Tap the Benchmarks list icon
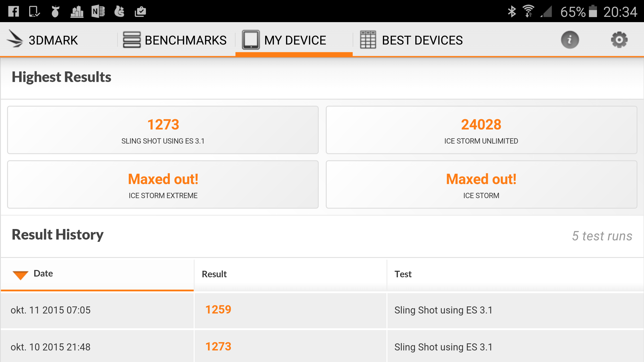The width and height of the screenshot is (644, 362). 132,40
